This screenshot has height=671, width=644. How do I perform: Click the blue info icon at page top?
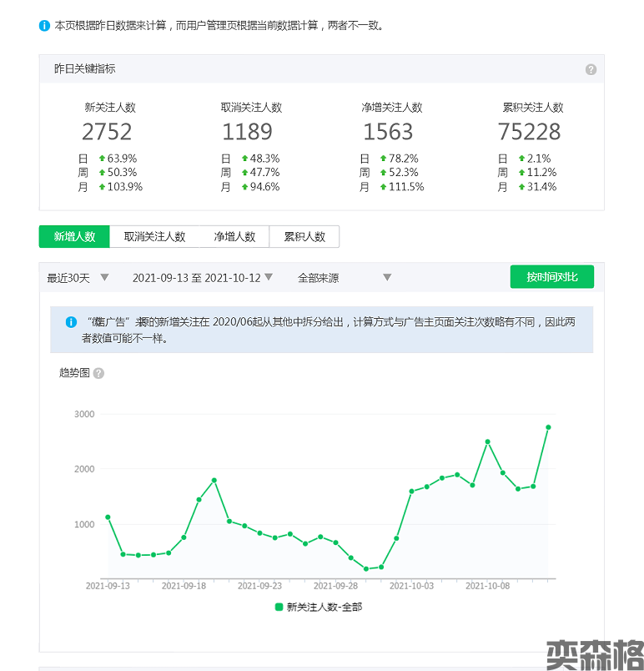[x=44, y=25]
